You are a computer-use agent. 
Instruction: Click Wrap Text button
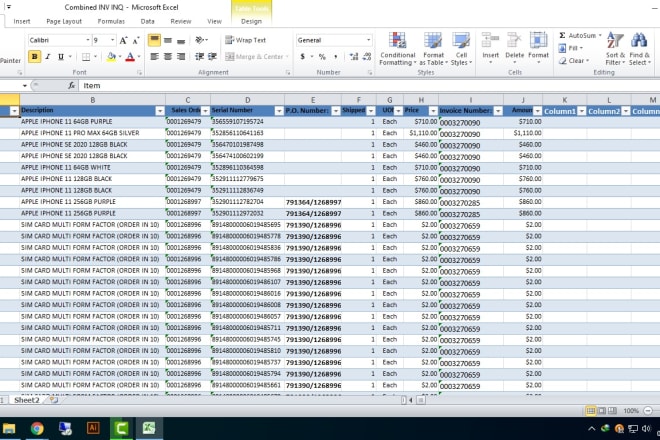click(x=246, y=40)
